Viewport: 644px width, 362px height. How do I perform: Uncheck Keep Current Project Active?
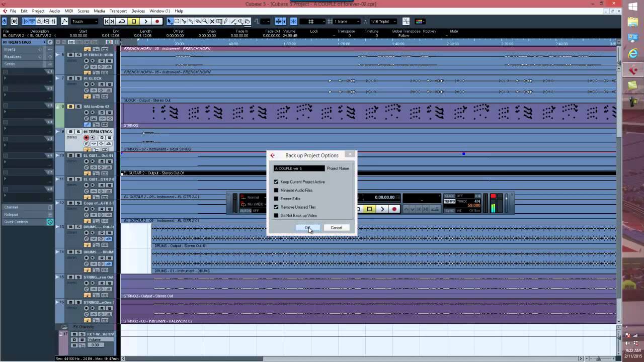tap(276, 182)
